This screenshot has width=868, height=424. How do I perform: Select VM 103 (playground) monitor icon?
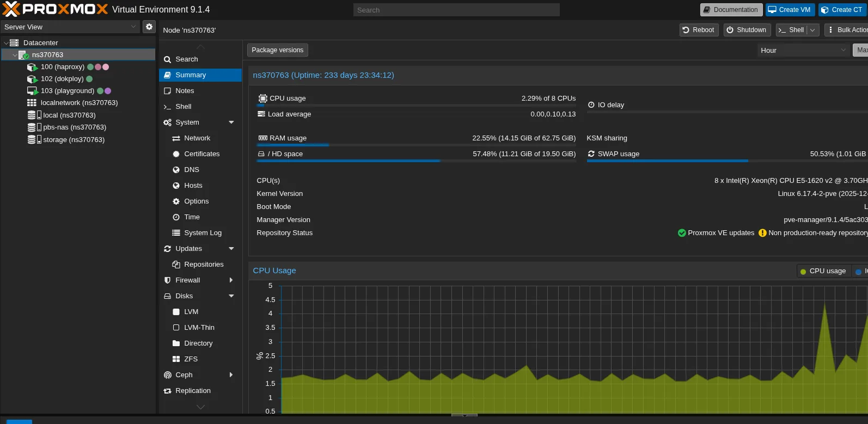pyautogui.click(x=32, y=91)
